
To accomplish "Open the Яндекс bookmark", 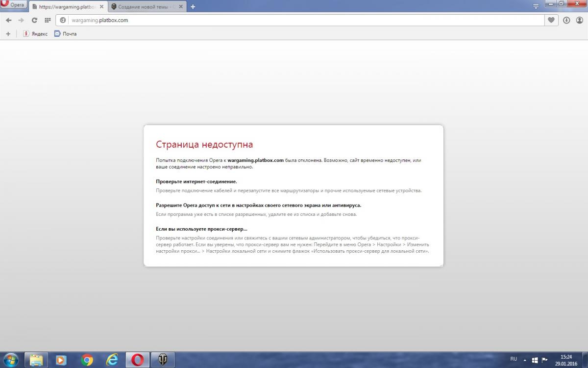I will point(35,34).
